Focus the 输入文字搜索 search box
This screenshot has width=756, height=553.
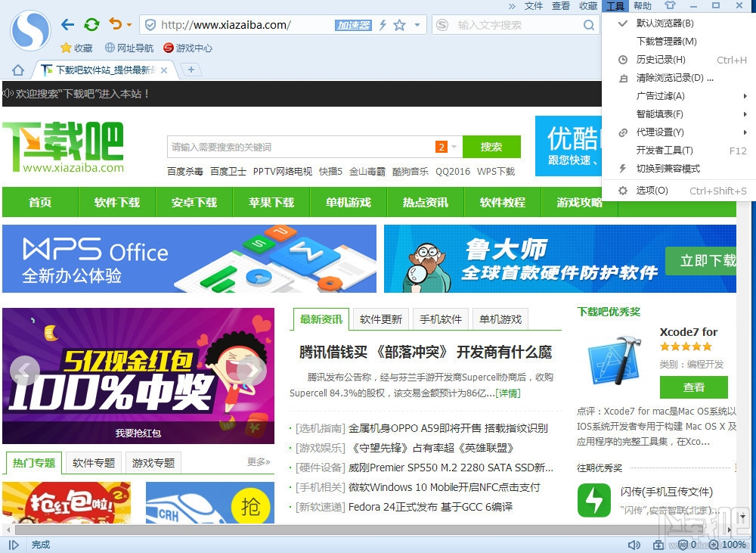516,25
